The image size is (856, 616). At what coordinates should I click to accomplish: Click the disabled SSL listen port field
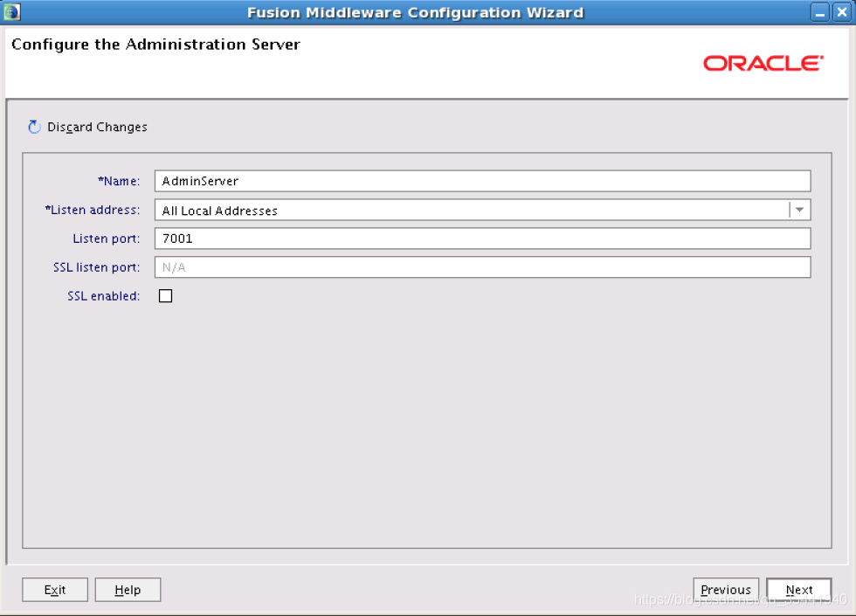click(x=482, y=267)
